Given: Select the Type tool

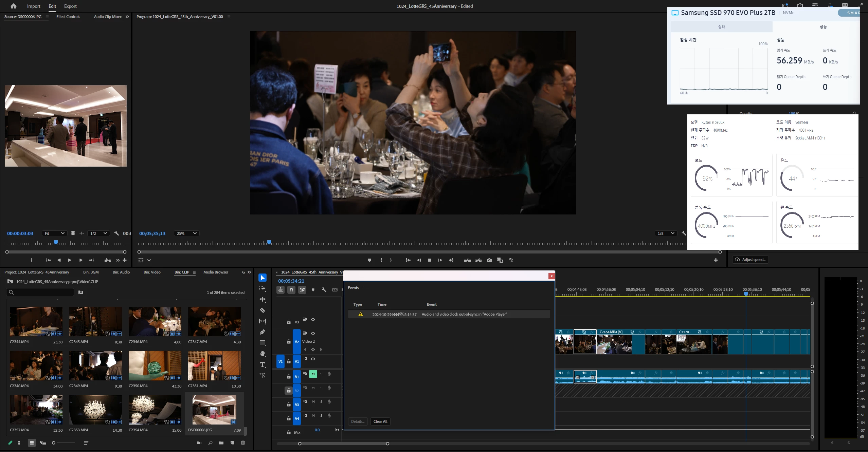Looking at the screenshot, I should pyautogui.click(x=263, y=364).
